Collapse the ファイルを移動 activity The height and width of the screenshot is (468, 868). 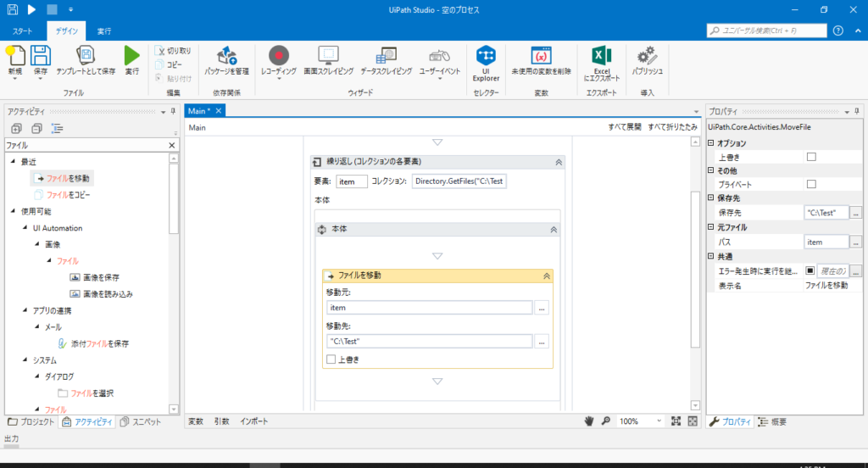tap(547, 276)
